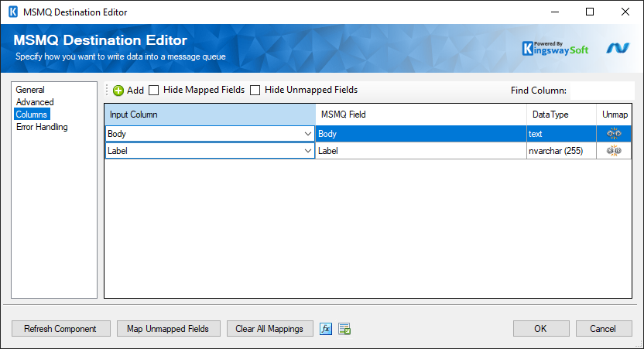Focus the Find Column search field
This screenshot has height=349, width=644.
[601, 91]
